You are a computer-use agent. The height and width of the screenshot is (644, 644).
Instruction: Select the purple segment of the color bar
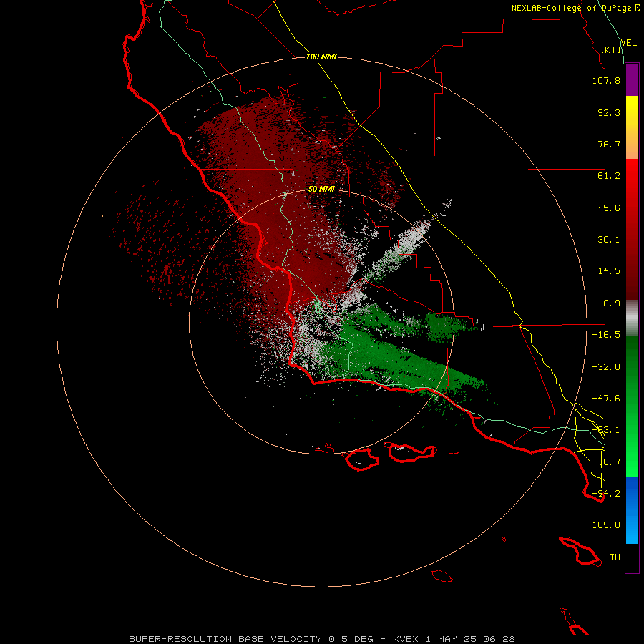[x=632, y=80]
